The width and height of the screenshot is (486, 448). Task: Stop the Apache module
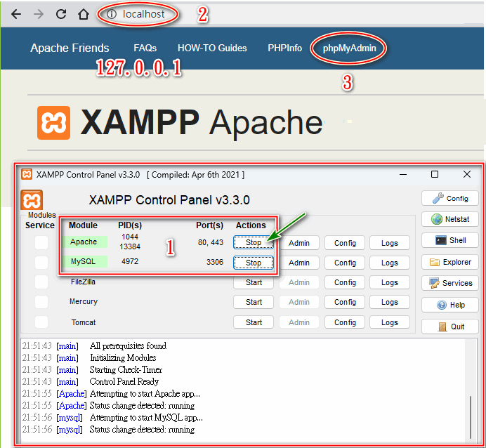[x=254, y=243]
